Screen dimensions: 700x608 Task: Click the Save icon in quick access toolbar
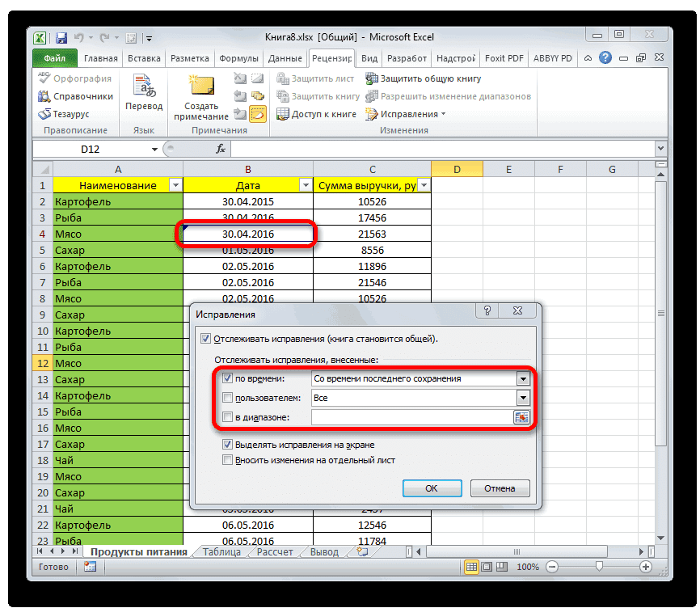click(x=61, y=37)
